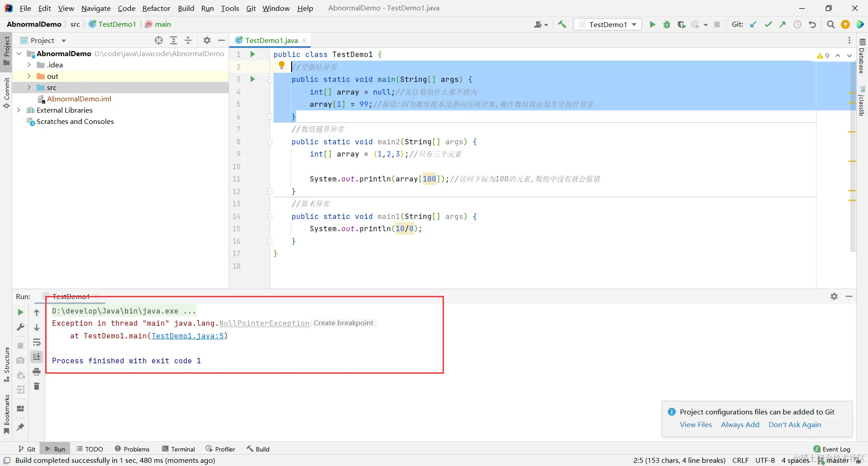The image size is (868, 466).
Task: Start debugging with the bug icon
Action: click(x=667, y=24)
